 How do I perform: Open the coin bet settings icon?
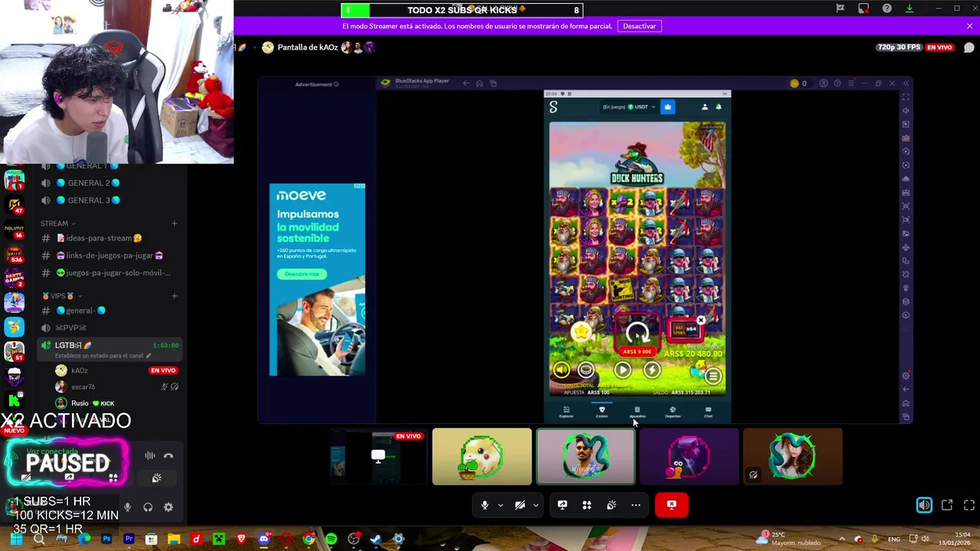click(x=586, y=370)
